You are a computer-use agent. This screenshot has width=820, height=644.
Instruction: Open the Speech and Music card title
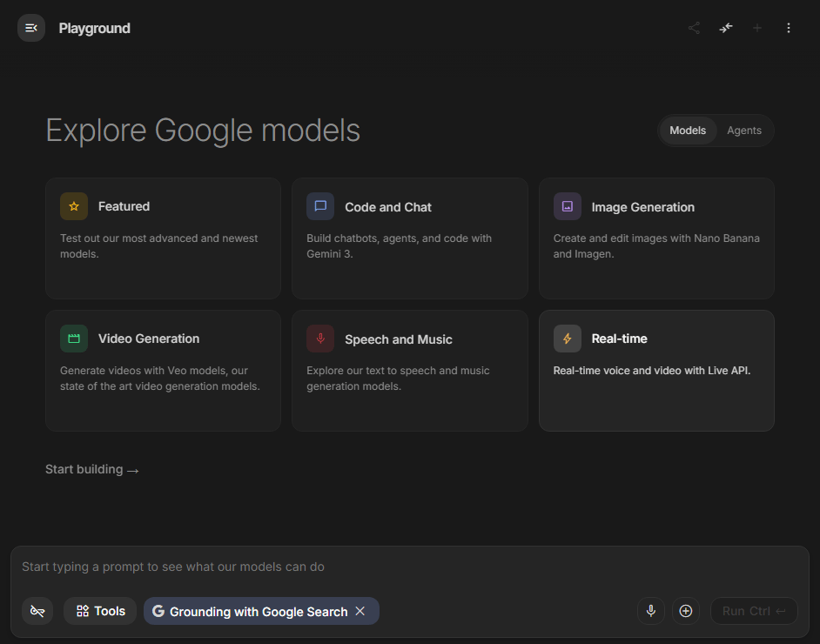click(399, 339)
